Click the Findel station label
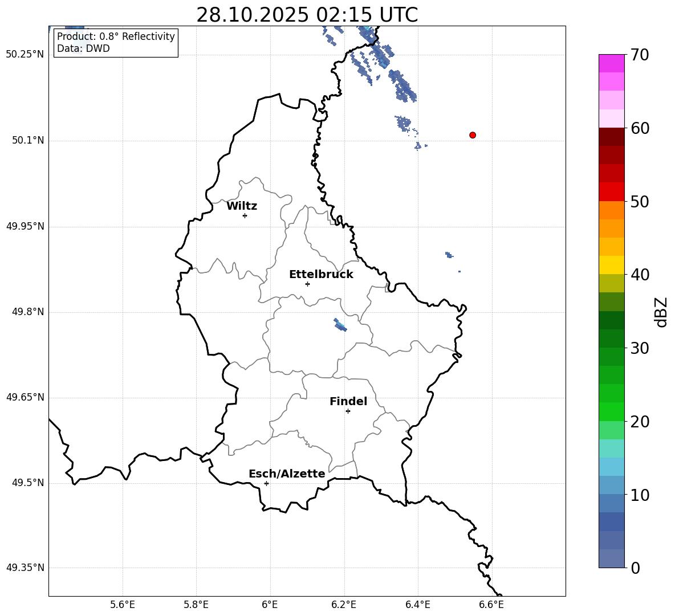Screen dimensions: 675x616 click(x=348, y=401)
